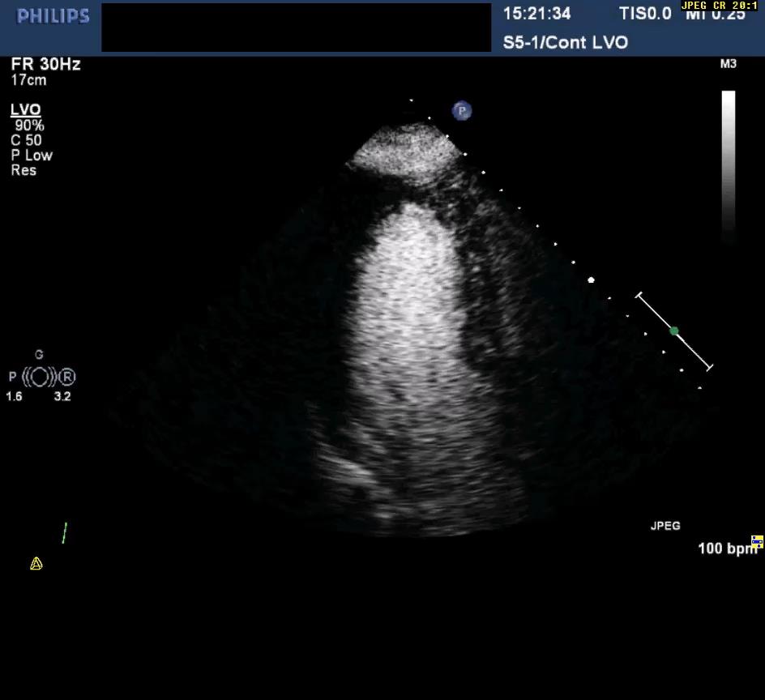Image resolution: width=765 pixels, height=700 pixels.
Task: Select the green focal zone marker dot
Action: pos(674,331)
